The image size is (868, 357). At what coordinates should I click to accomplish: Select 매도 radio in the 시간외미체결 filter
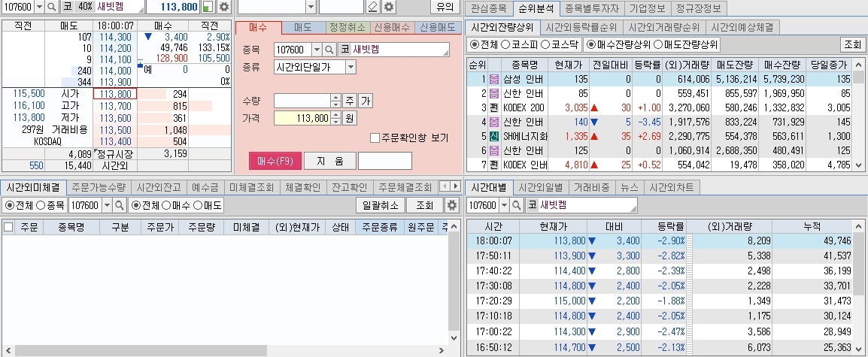click(x=198, y=205)
